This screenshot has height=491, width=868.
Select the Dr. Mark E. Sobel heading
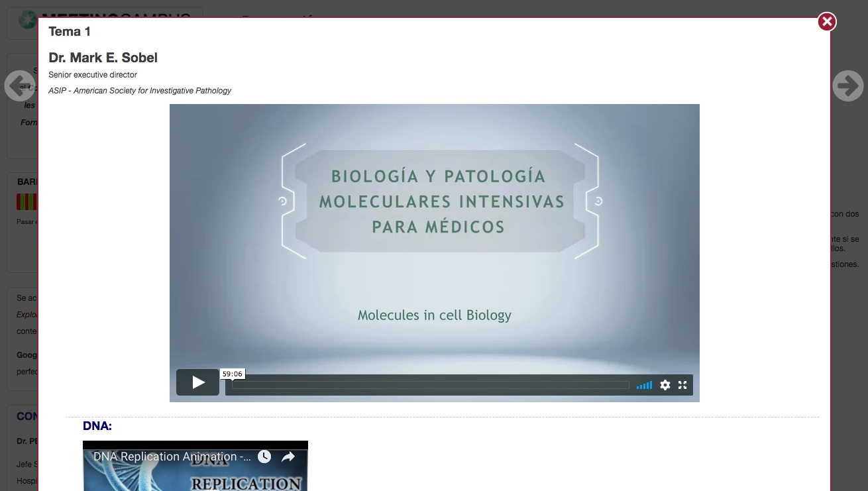tap(103, 58)
